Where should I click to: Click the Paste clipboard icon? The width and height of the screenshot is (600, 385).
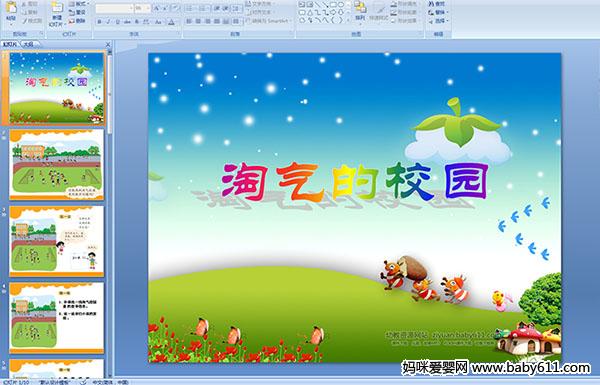coord(11,8)
